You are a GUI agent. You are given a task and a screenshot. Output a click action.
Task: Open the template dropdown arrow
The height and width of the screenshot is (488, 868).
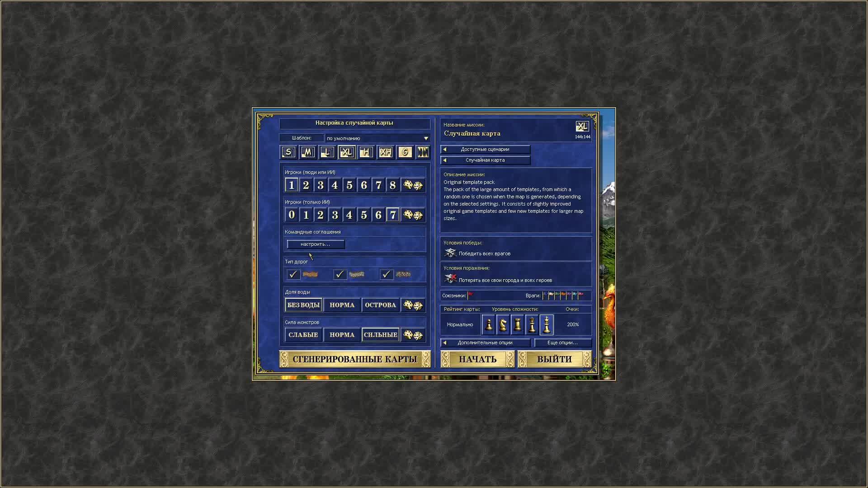coord(426,138)
